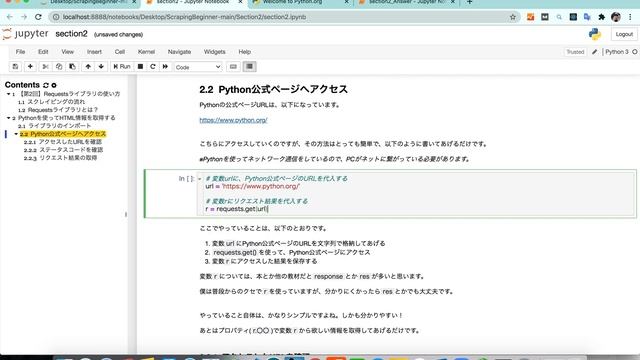This screenshot has width=640, height=360.
Task: Switch to section2_Answer Jupyter tab
Action: coord(407,2)
